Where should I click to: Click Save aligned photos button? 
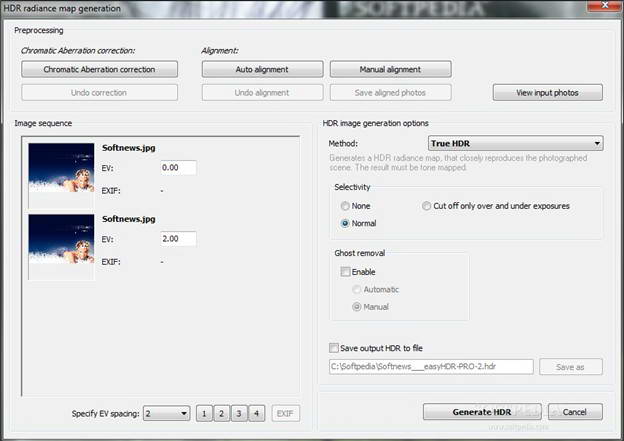(390, 93)
